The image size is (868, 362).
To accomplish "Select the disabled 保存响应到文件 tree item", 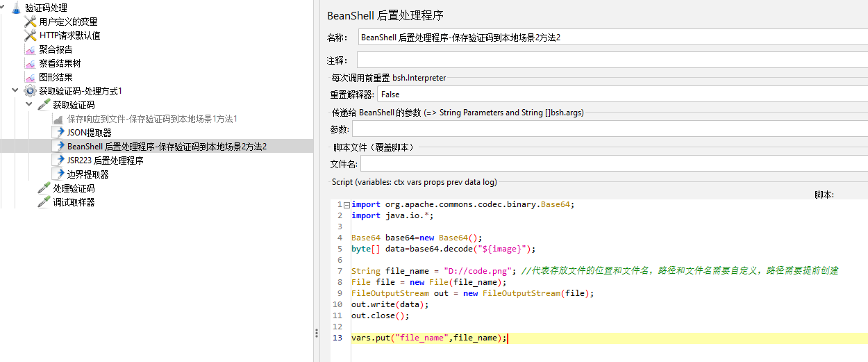I will click(x=152, y=119).
